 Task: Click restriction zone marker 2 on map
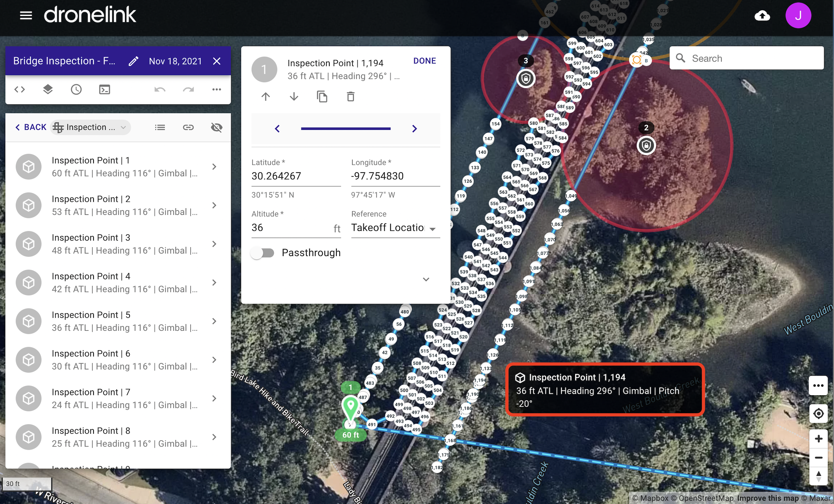tap(646, 146)
